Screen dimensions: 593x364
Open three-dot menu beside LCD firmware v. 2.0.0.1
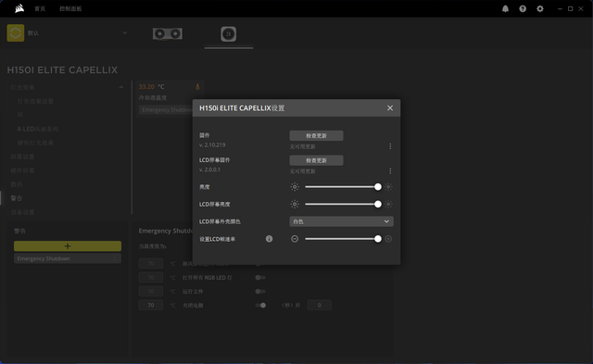[x=390, y=171]
